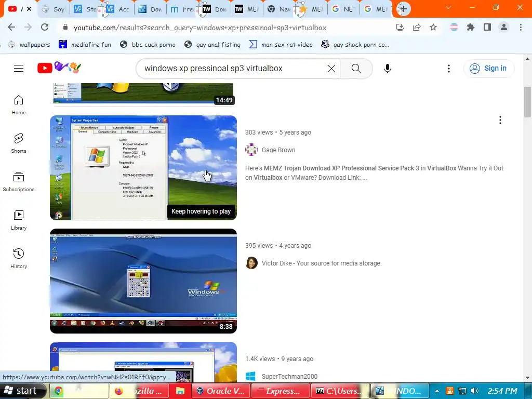Click Sign in button

[x=488, y=68]
